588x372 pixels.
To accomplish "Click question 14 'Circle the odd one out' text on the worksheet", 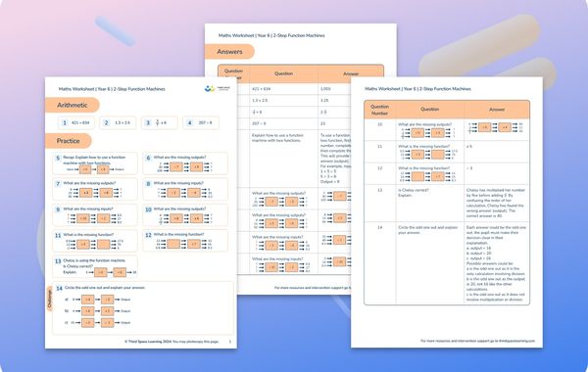I will (x=105, y=288).
